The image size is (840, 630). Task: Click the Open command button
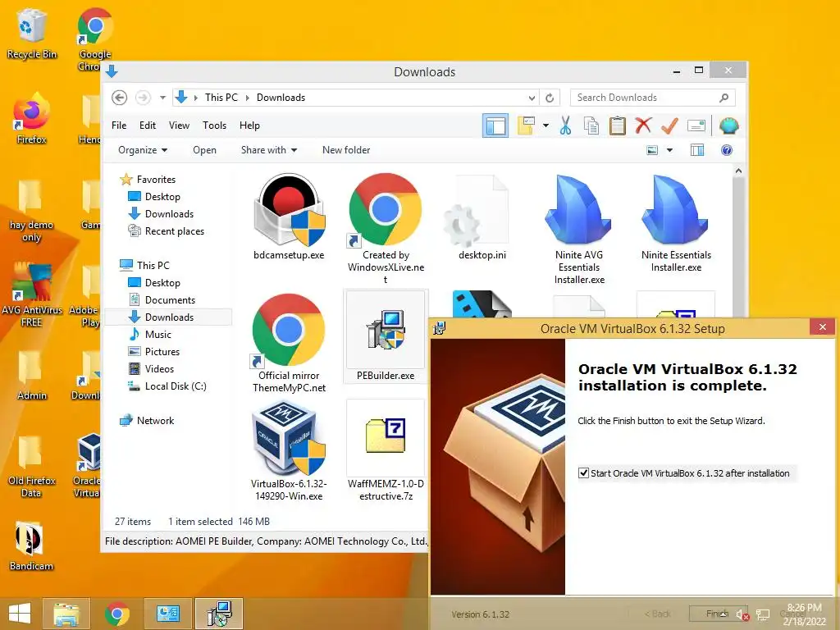pyautogui.click(x=204, y=150)
